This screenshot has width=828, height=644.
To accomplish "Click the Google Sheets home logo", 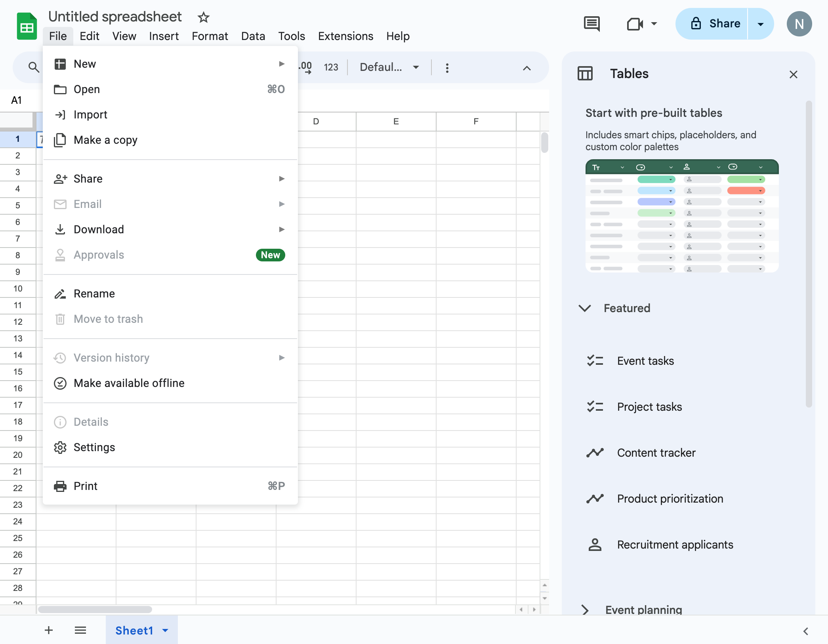I will coord(27,27).
